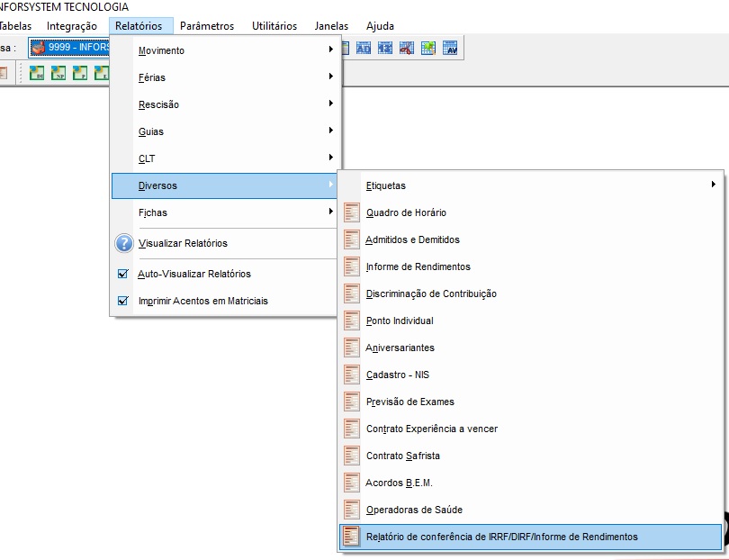Click the report icon beside Discriminação de Contribuição

point(352,294)
